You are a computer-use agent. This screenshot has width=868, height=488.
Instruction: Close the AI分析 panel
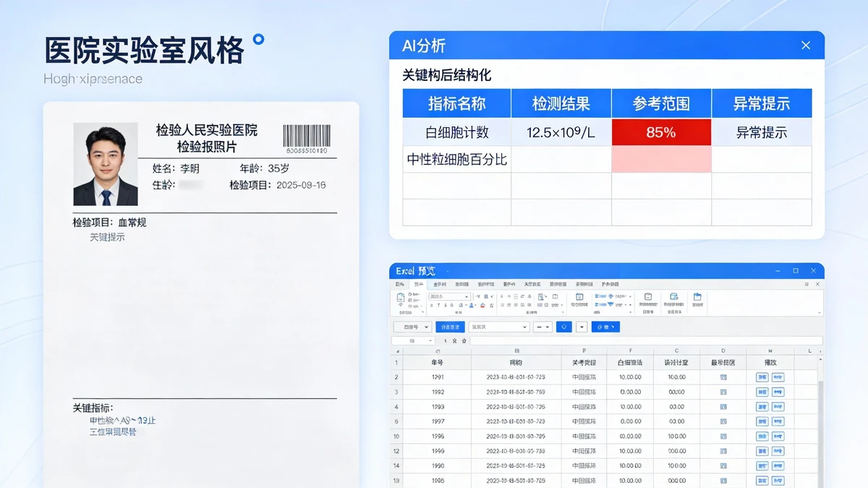(x=806, y=45)
